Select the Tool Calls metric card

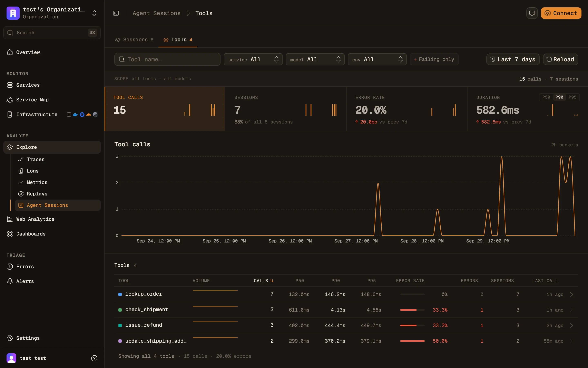click(165, 109)
